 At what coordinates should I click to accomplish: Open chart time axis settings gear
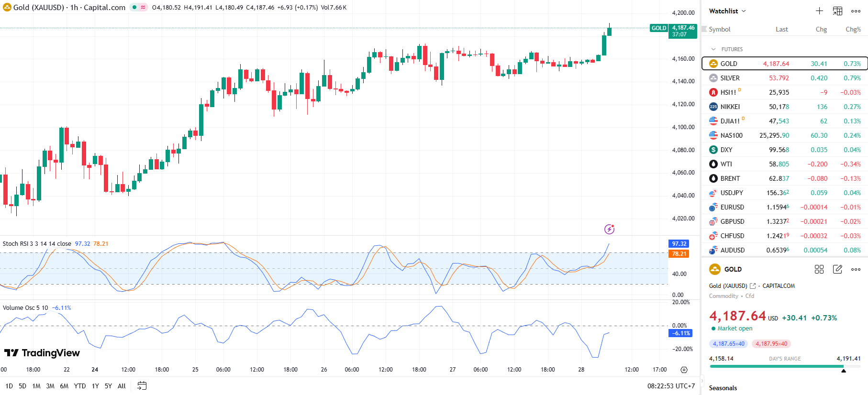pos(684,370)
